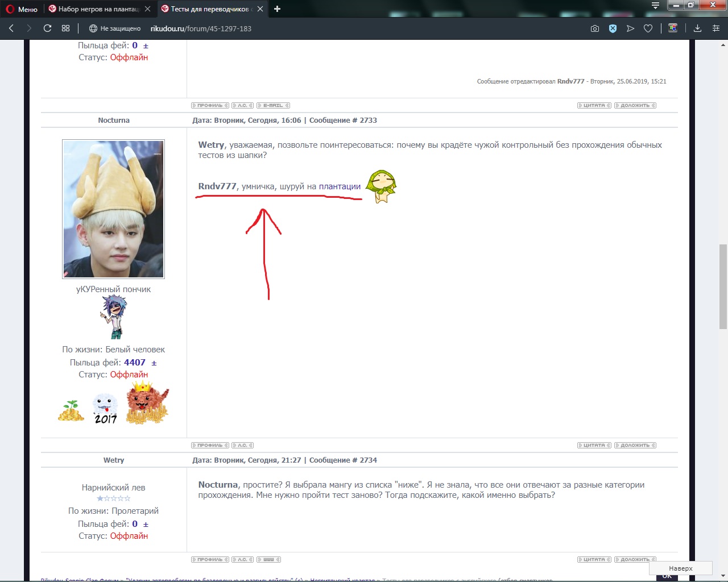Image resolution: width=728 pixels, height=582 pixels.
Task: Click the Не защищено site info badge
Action: pyautogui.click(x=115, y=28)
